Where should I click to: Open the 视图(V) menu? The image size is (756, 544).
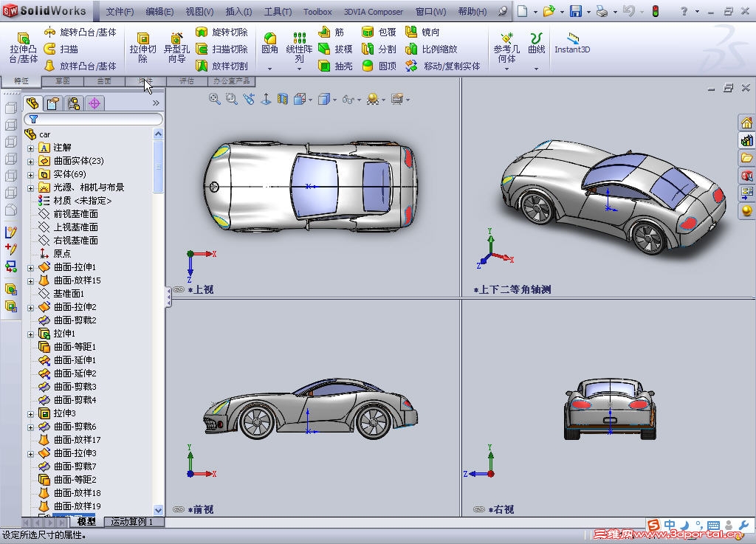(x=199, y=12)
